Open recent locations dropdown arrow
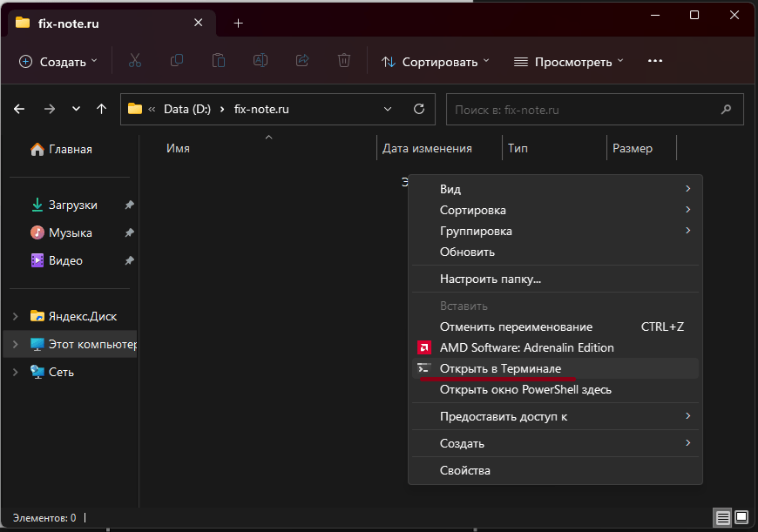 pos(76,109)
